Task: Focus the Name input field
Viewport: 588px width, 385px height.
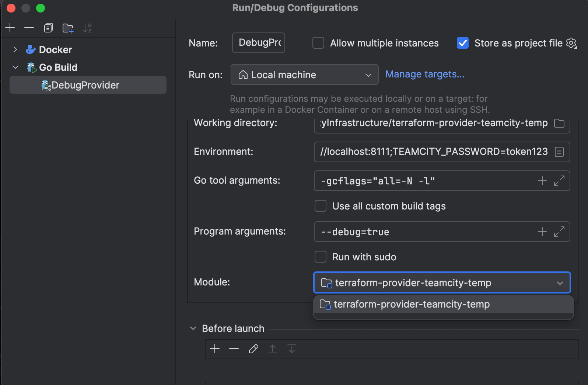Action: coord(259,43)
